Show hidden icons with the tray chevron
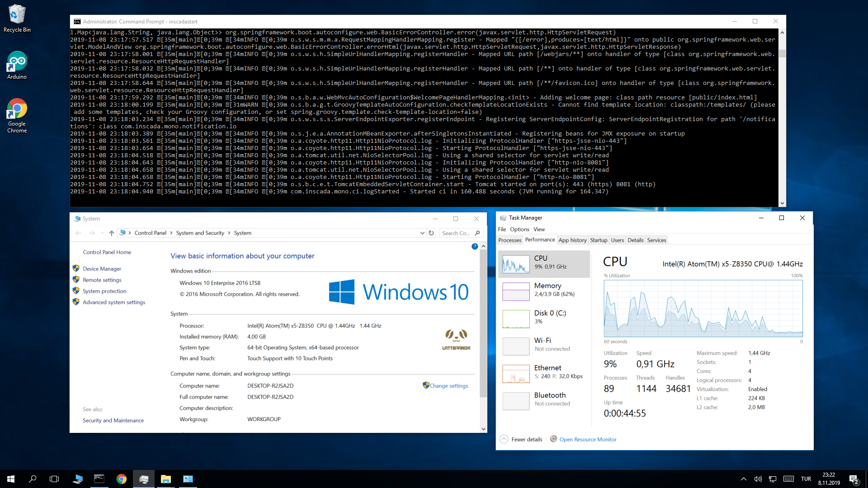 (x=744, y=479)
